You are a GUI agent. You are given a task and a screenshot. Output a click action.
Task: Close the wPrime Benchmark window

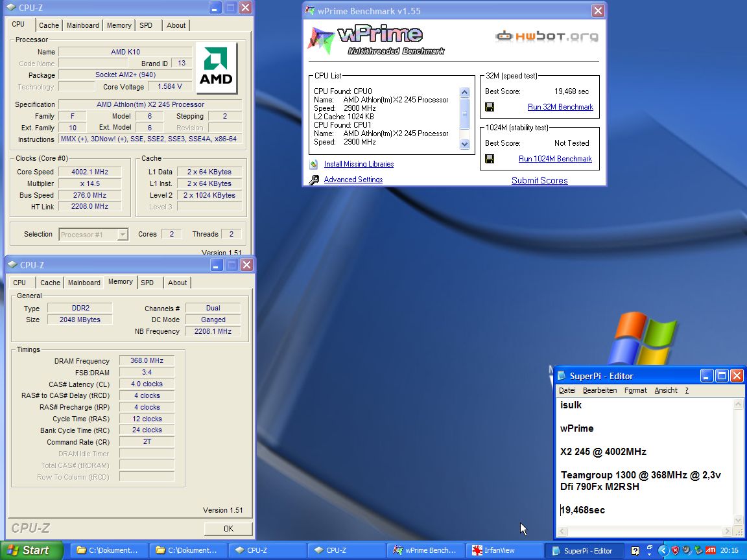tap(598, 11)
